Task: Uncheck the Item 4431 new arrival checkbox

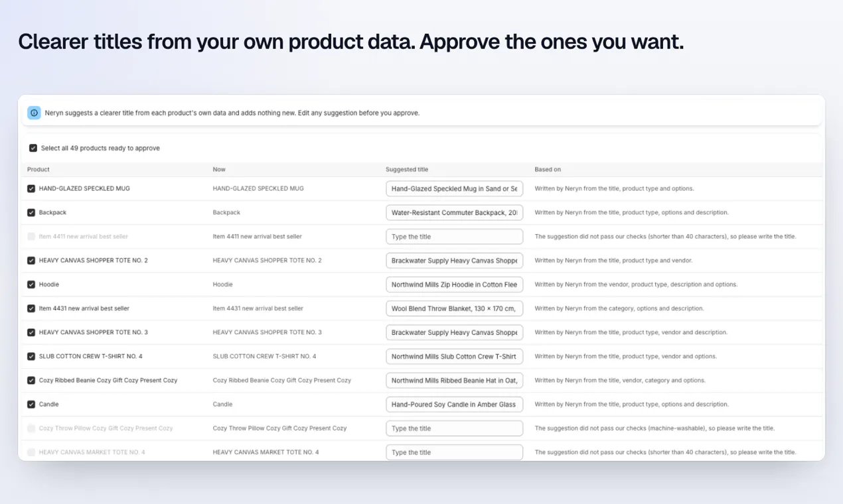Action: point(31,308)
